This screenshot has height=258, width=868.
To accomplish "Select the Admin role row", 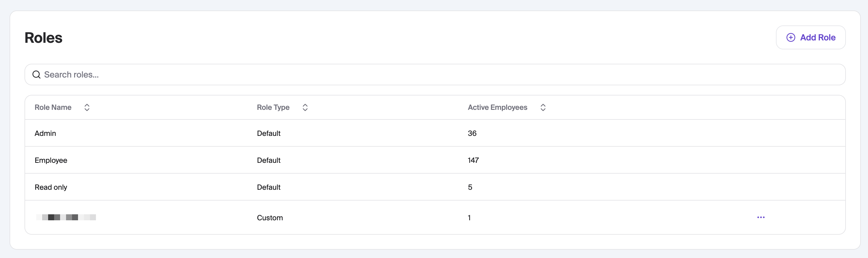I will [45, 133].
